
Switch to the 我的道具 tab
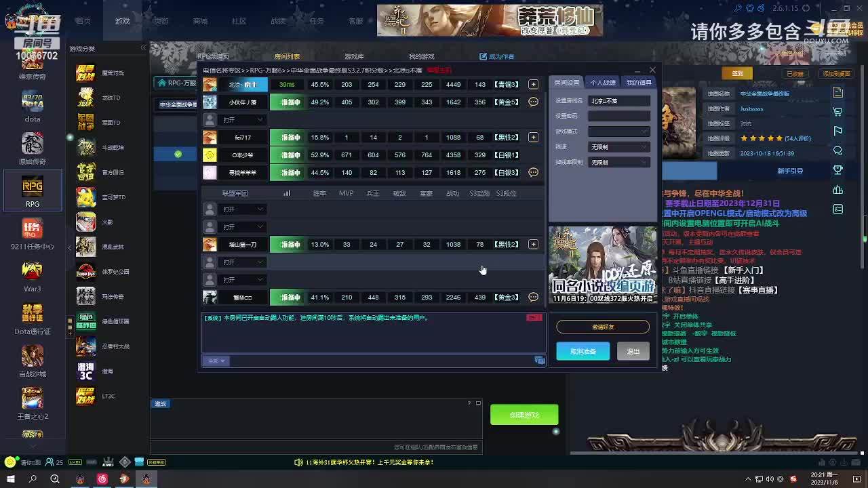[x=638, y=83]
